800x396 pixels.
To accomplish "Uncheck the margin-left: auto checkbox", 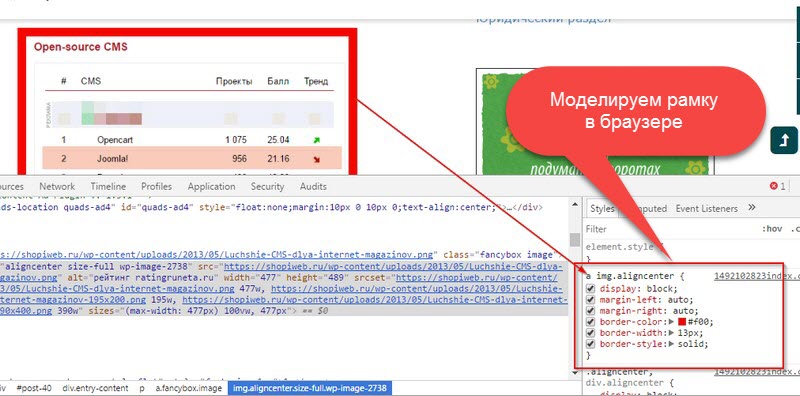I will [591, 300].
